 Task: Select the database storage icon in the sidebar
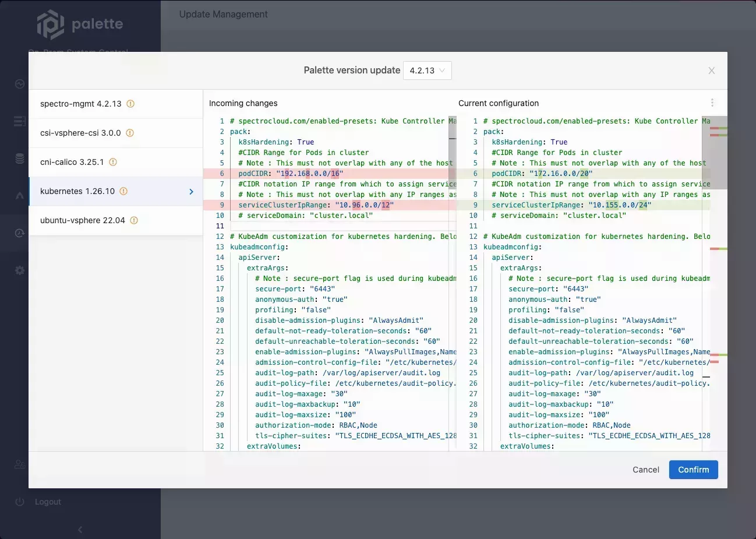click(x=19, y=158)
